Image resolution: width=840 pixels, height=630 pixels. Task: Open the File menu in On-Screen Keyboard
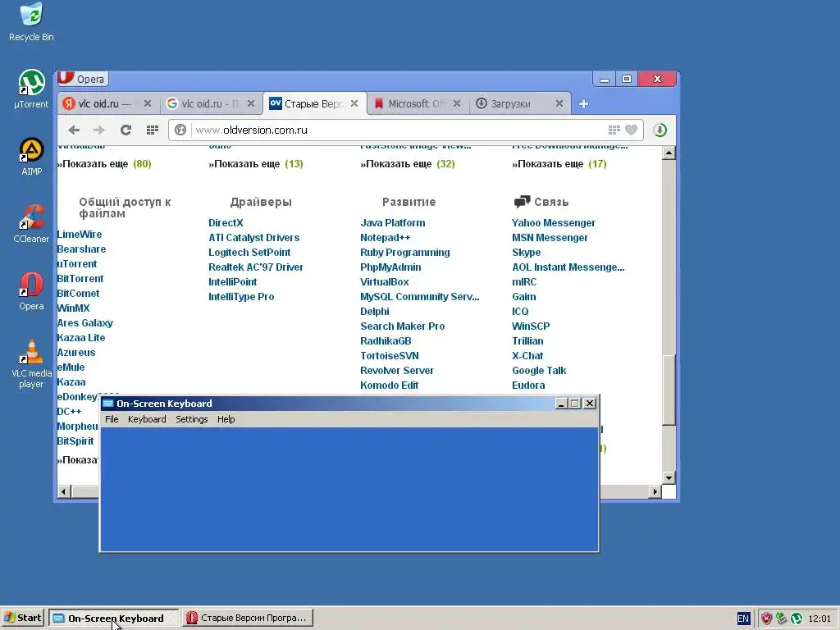(112, 419)
